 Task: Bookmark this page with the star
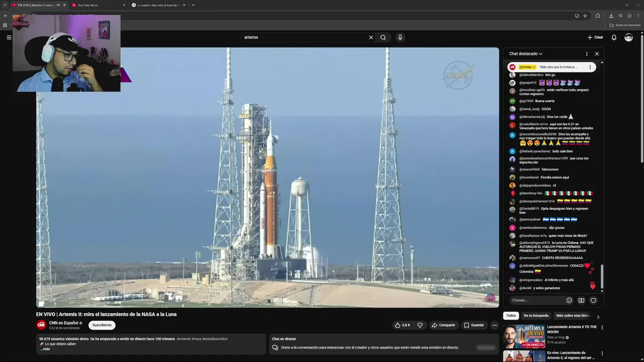coord(585,16)
